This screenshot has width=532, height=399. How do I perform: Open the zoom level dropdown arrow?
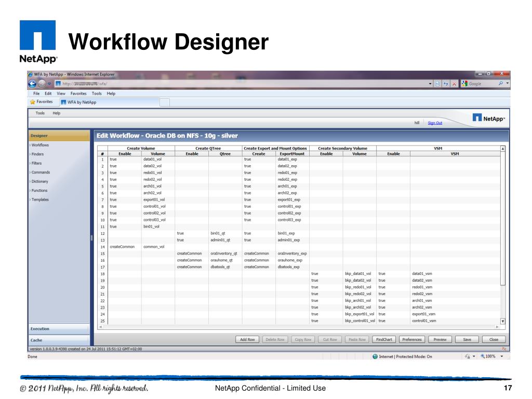tap(501, 356)
